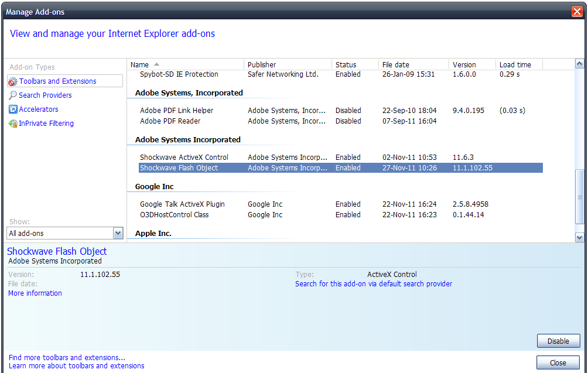The height and width of the screenshot is (373, 588).
Task: Click the Apple Inc. group header
Action: [x=153, y=233]
